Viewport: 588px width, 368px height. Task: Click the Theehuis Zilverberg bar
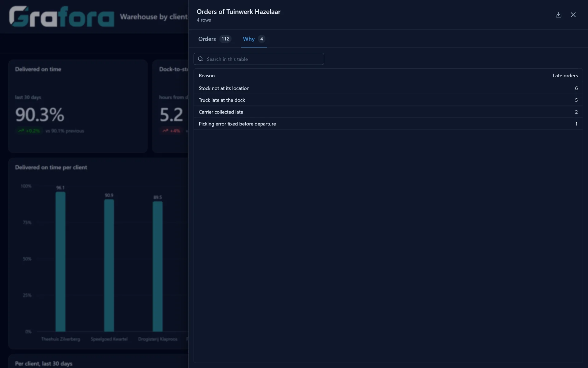[60, 262]
